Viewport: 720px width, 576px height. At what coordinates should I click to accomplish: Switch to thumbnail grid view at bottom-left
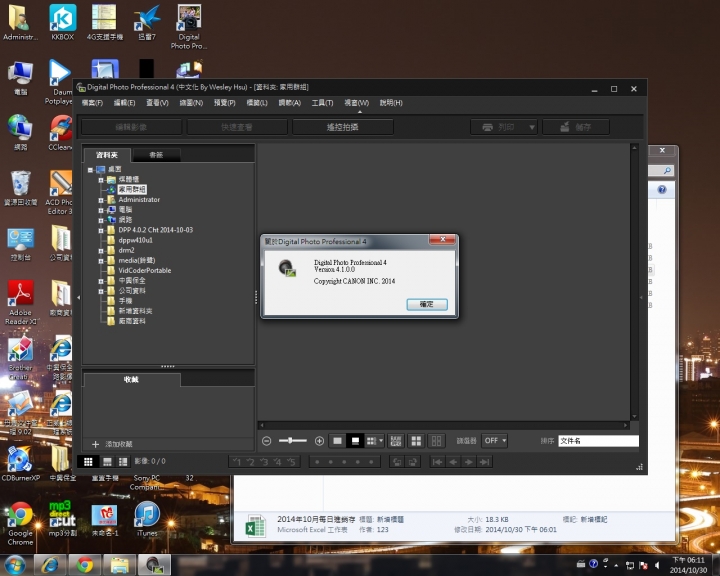[x=88, y=461]
